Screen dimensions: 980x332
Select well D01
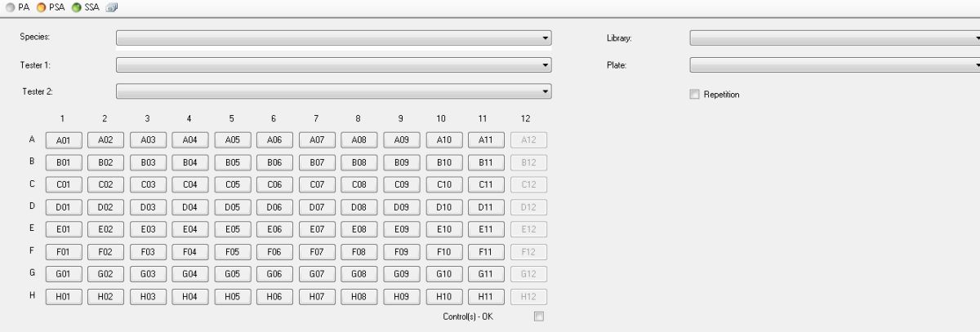coord(63,207)
